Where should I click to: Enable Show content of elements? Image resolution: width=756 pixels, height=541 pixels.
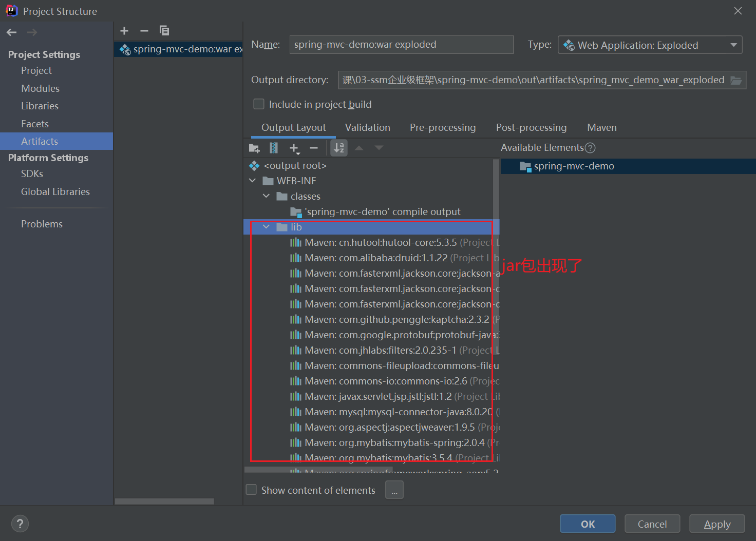251,490
